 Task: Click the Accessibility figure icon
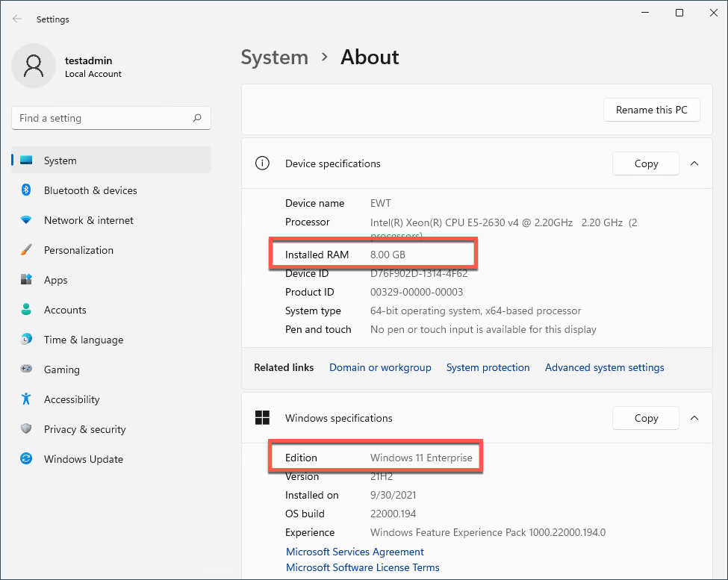(x=26, y=399)
